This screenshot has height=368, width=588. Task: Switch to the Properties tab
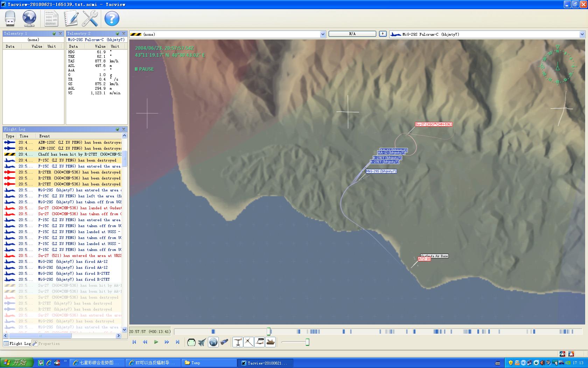pos(46,343)
